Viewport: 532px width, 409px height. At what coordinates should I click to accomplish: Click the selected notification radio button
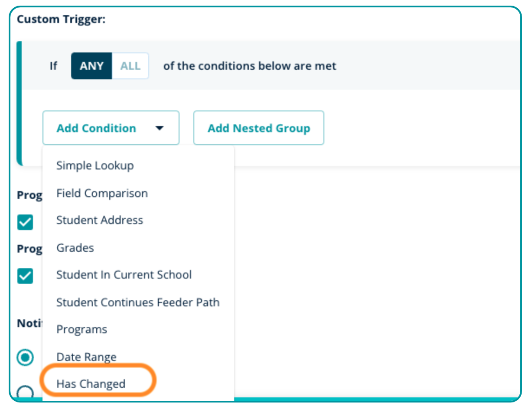click(25, 357)
